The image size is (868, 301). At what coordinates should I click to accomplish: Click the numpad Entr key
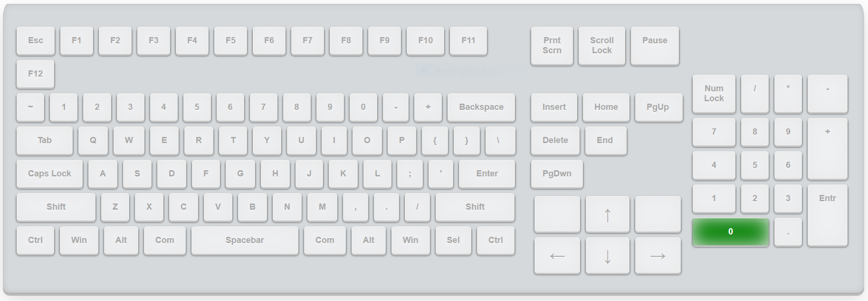coord(827,215)
